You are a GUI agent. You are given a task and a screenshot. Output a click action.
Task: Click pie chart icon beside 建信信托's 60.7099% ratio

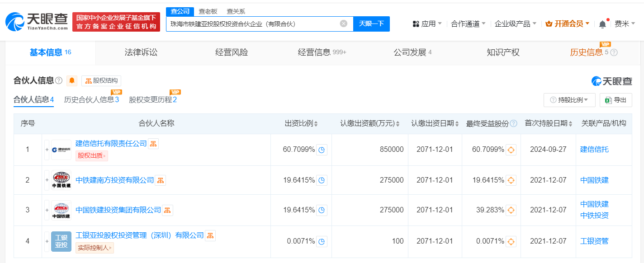(x=321, y=150)
